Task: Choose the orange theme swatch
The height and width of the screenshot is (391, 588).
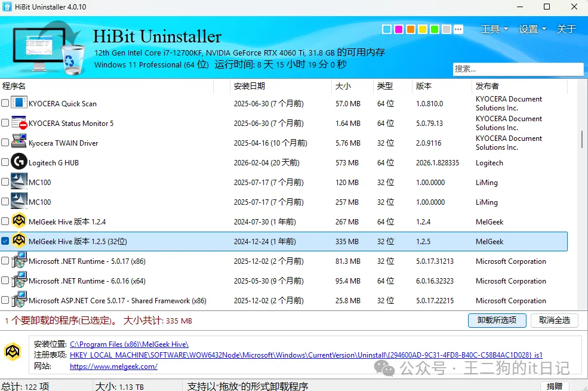Action: click(411, 29)
